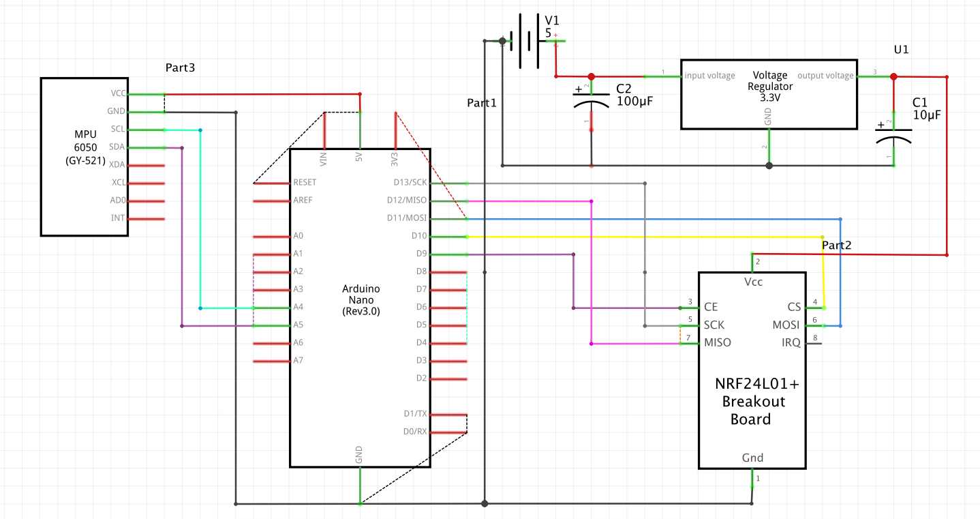This screenshot has width=980, height=519.
Task: Click the D12/MISO pin on the Arduino
Action: pyautogui.click(x=449, y=201)
